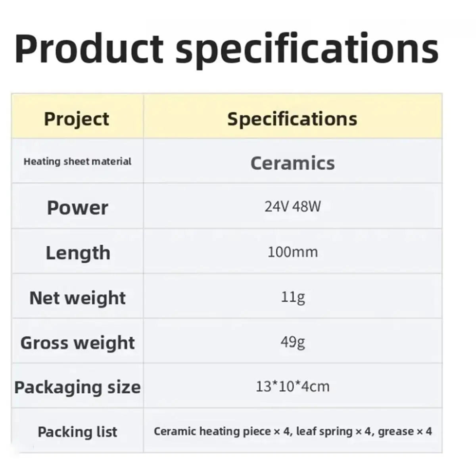The image size is (476, 476).
Task: Select the Specifications column header
Action: 292,119
